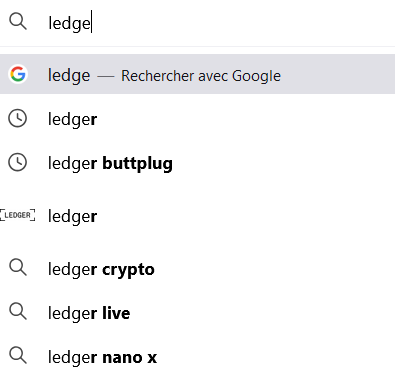Click into the typed 'ledge' search text

69,23
